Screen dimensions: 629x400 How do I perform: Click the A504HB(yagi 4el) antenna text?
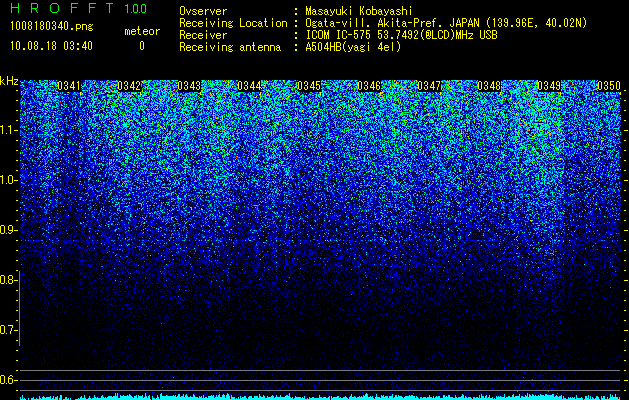353,47
